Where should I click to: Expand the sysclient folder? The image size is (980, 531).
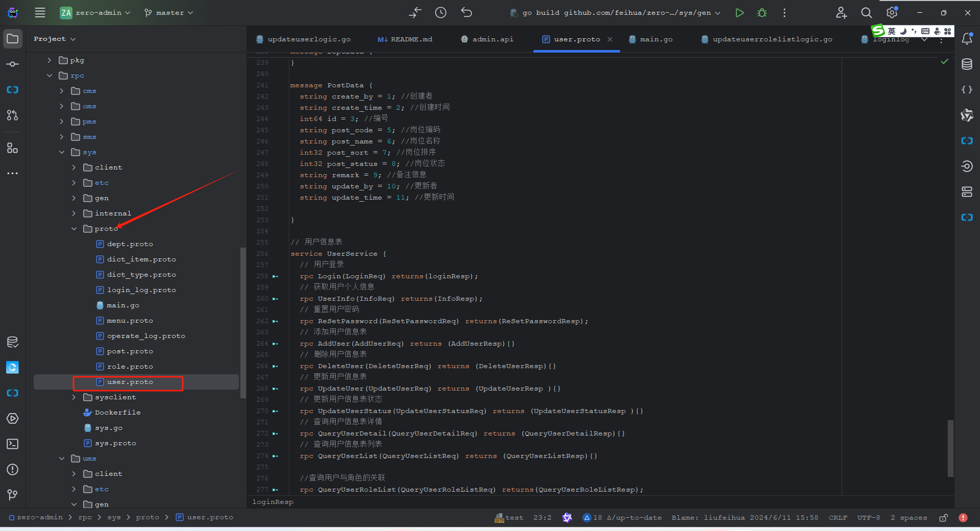coord(74,397)
